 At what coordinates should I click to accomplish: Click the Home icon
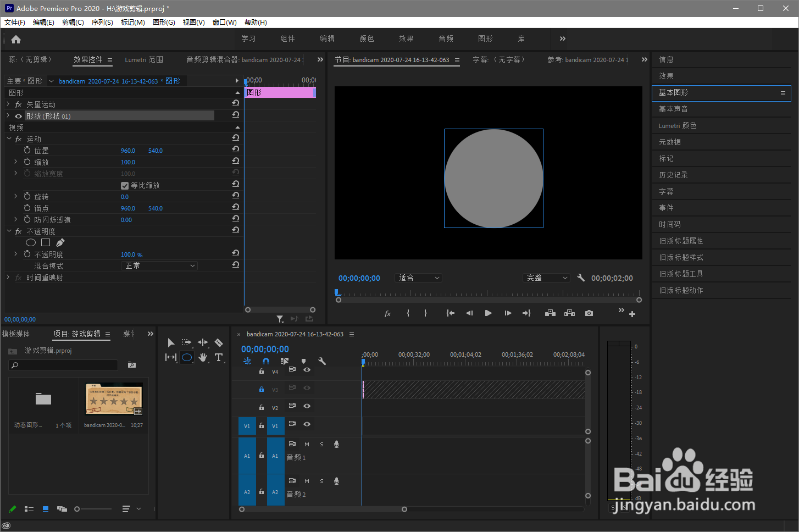point(16,39)
